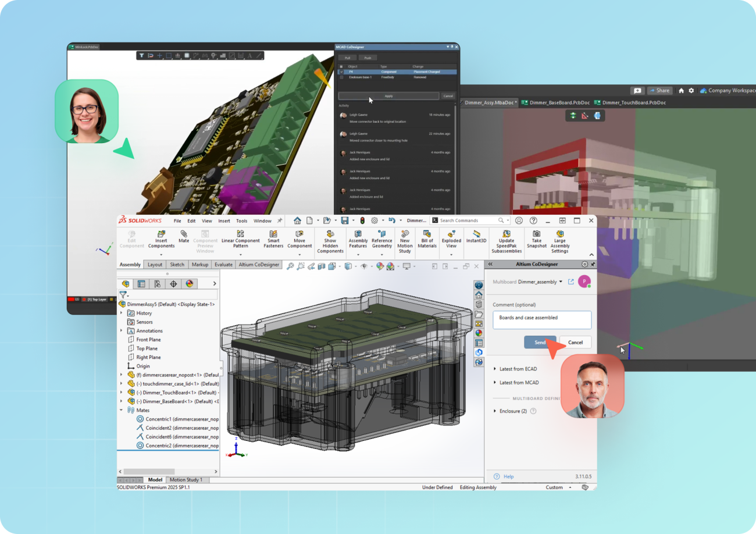
Task: Open the DisplayManager color-wheel tab
Action: click(x=189, y=284)
